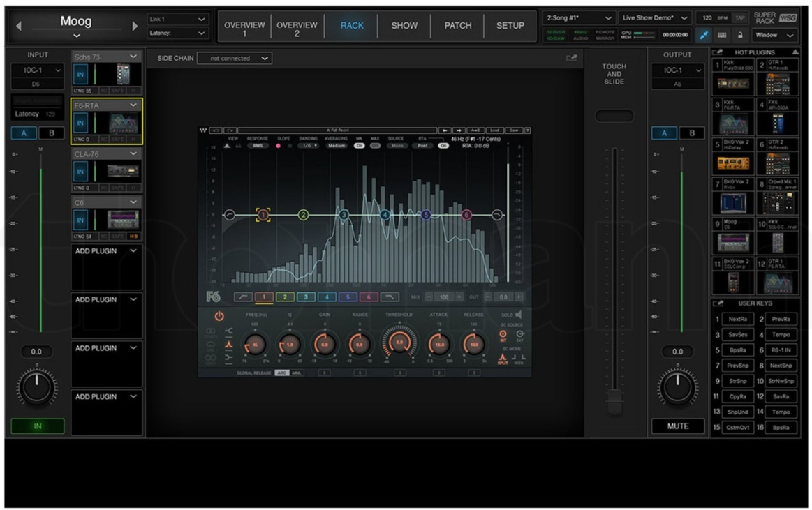Open the Live Show Demo session dropdown
812x510 pixels.
coord(655,18)
